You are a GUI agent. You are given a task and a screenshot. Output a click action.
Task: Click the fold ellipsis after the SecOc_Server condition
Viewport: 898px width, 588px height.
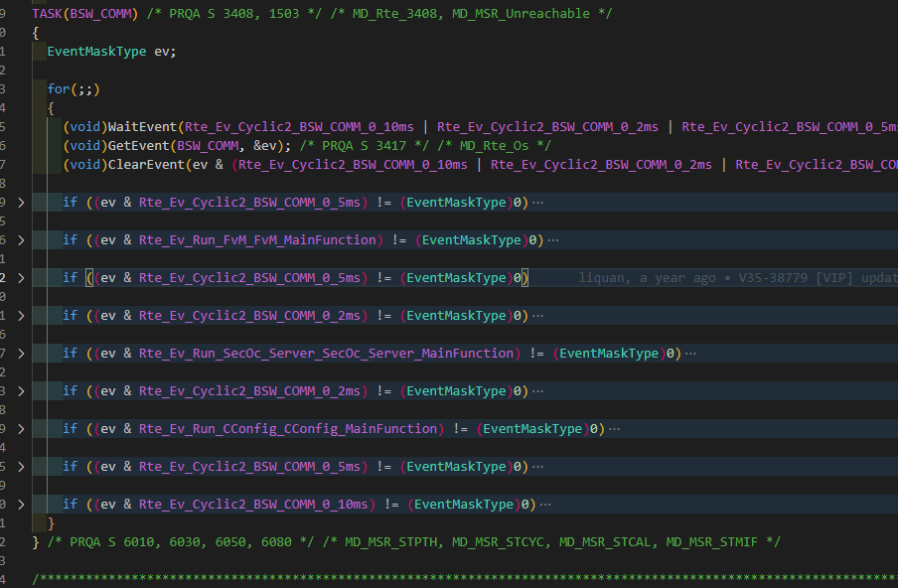(x=690, y=354)
